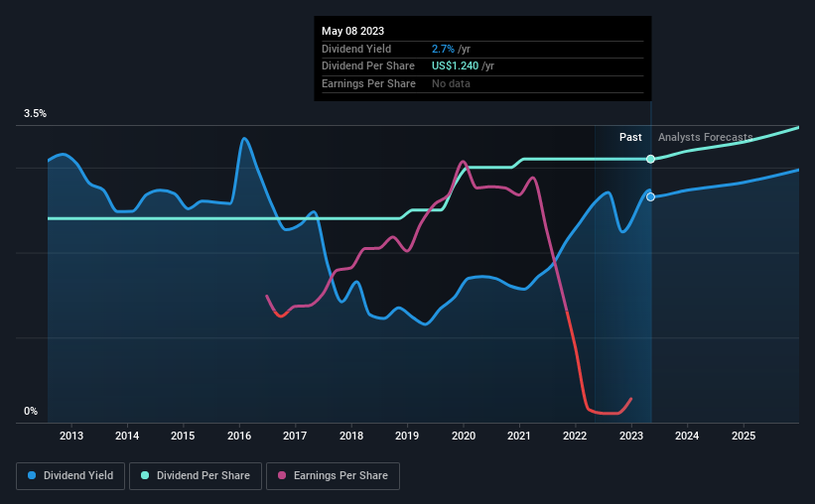Click the 2016 label on the time axis
This screenshot has height=504, width=815.
[239, 436]
